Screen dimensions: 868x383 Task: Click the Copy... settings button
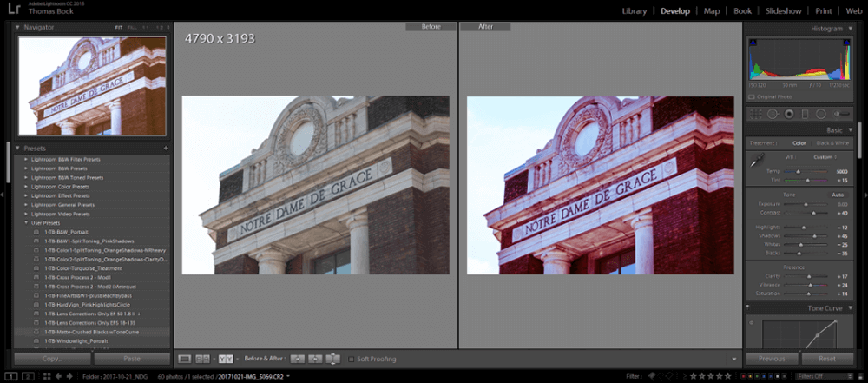point(51,358)
